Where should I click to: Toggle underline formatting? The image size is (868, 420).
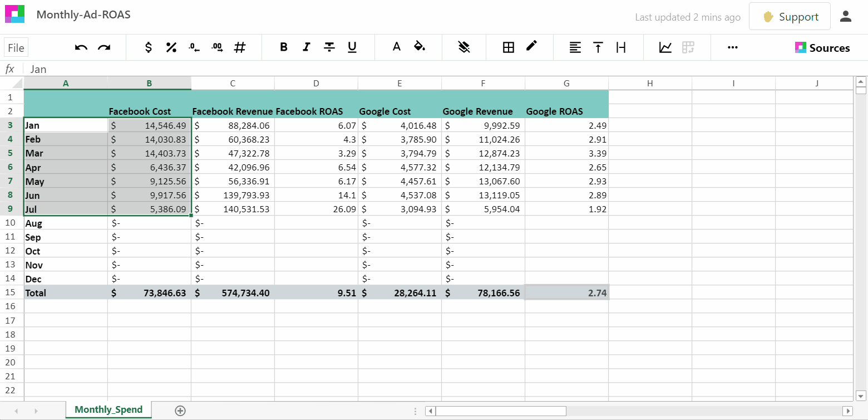point(352,47)
